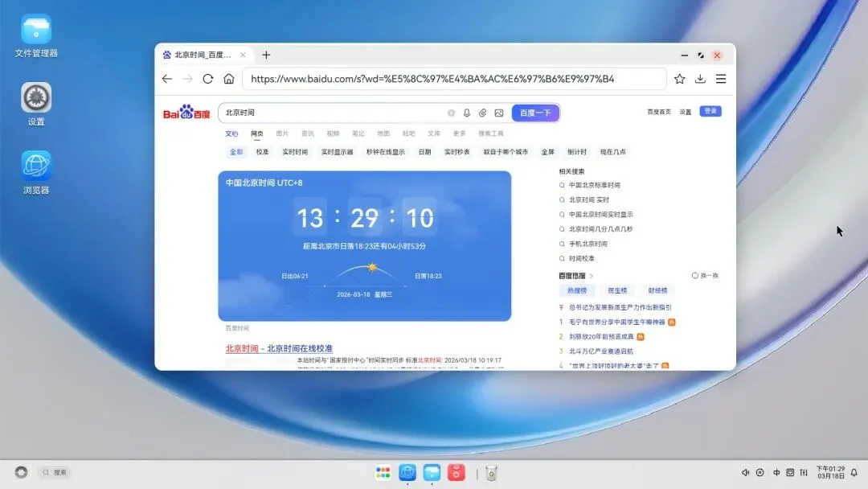Click the sun icon on sunrise arc

click(372, 268)
